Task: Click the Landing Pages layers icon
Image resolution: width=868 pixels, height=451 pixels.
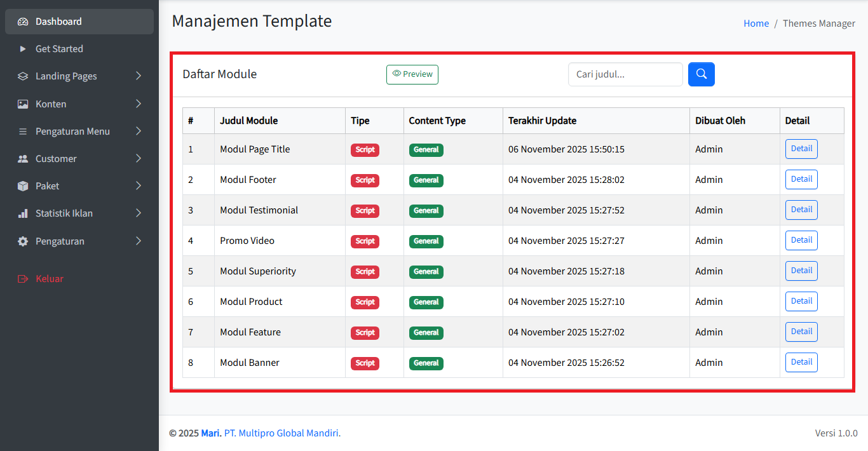Action: (x=23, y=76)
